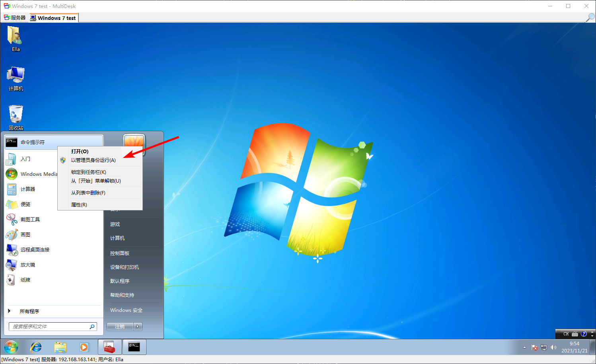The image size is (596, 364).
Task: Click the 搜索程序和文件 search box
Action: tap(53, 327)
